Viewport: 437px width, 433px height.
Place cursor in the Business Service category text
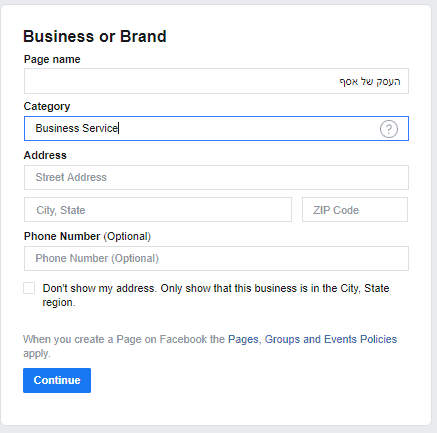(x=77, y=128)
